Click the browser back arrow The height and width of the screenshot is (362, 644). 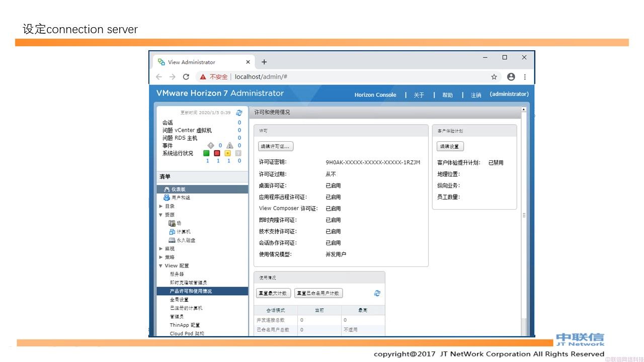click(x=159, y=77)
